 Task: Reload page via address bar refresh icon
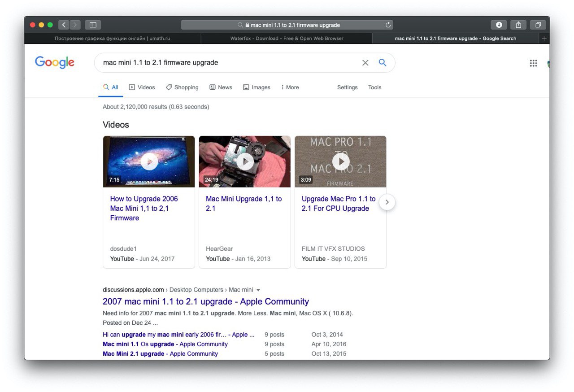coord(388,25)
